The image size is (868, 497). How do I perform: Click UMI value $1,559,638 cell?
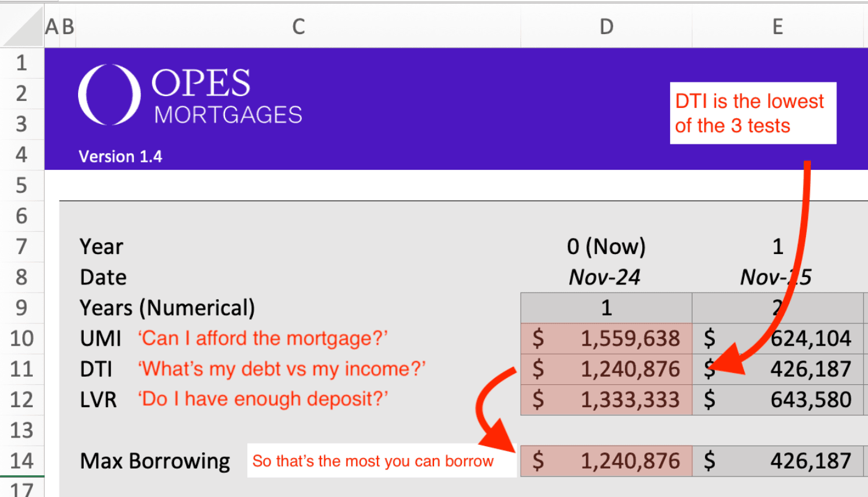point(606,338)
